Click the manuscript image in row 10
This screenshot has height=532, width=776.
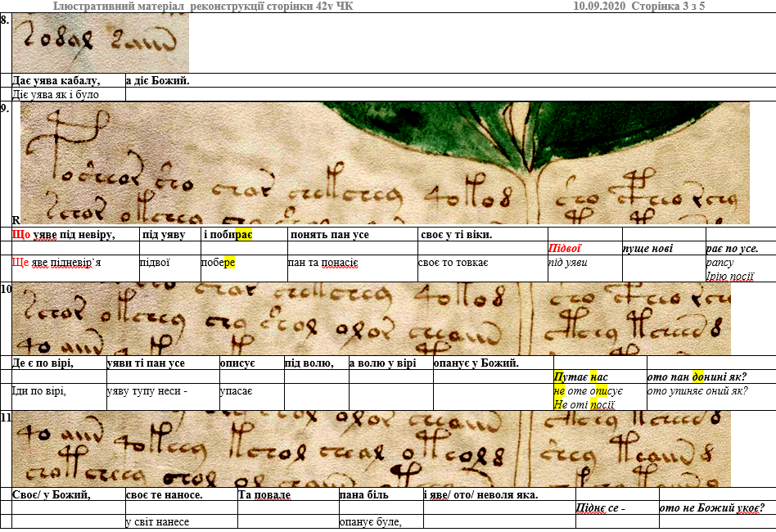coord(371,319)
